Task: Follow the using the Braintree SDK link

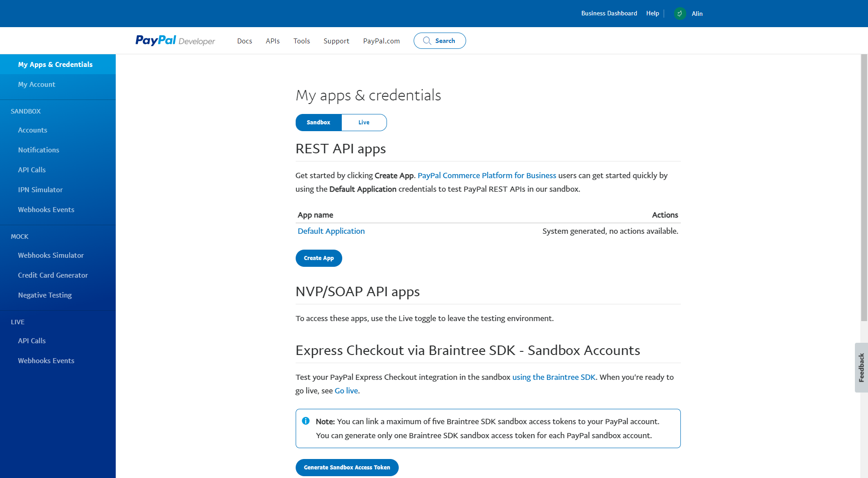Action: [553, 377]
